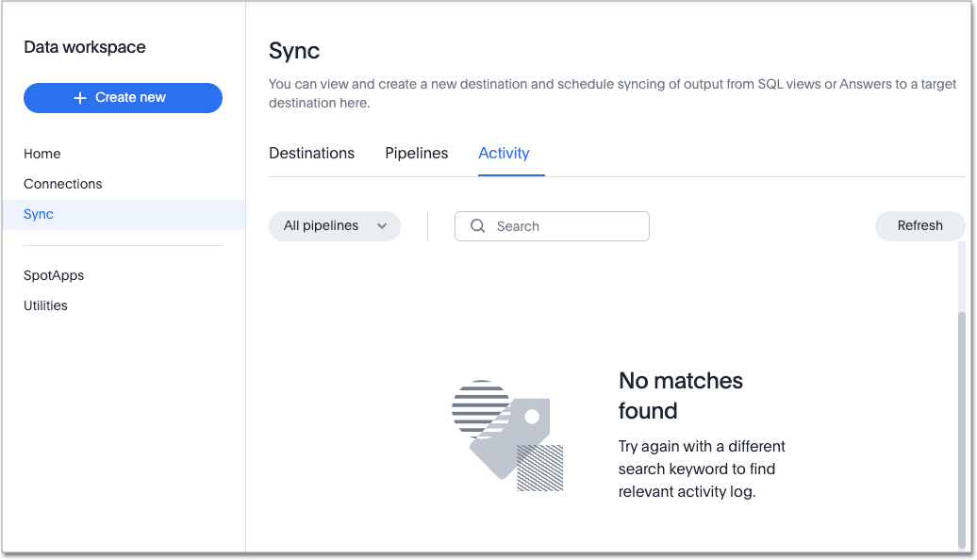Click the Create new button
The image size is (977, 560).
[x=123, y=97]
